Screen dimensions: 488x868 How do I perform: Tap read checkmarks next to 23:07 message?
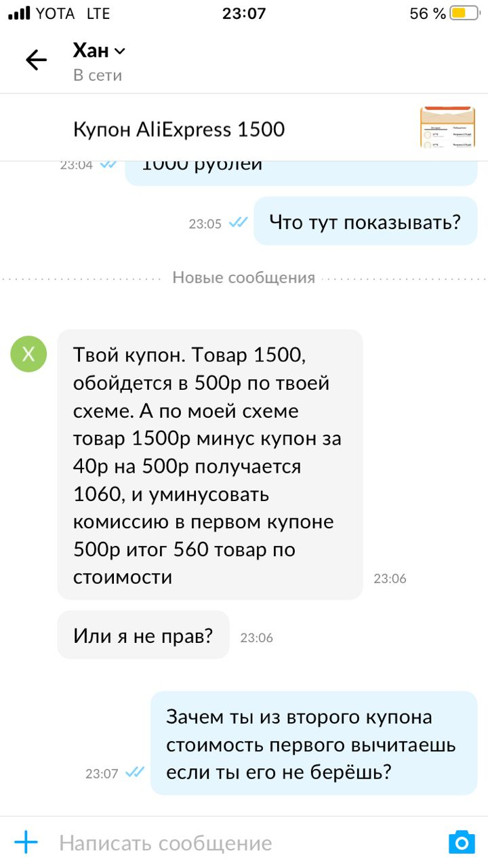pos(135,772)
